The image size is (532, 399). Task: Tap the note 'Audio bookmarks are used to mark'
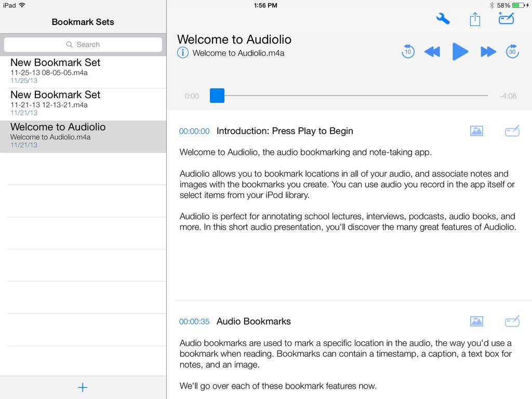[345, 354]
